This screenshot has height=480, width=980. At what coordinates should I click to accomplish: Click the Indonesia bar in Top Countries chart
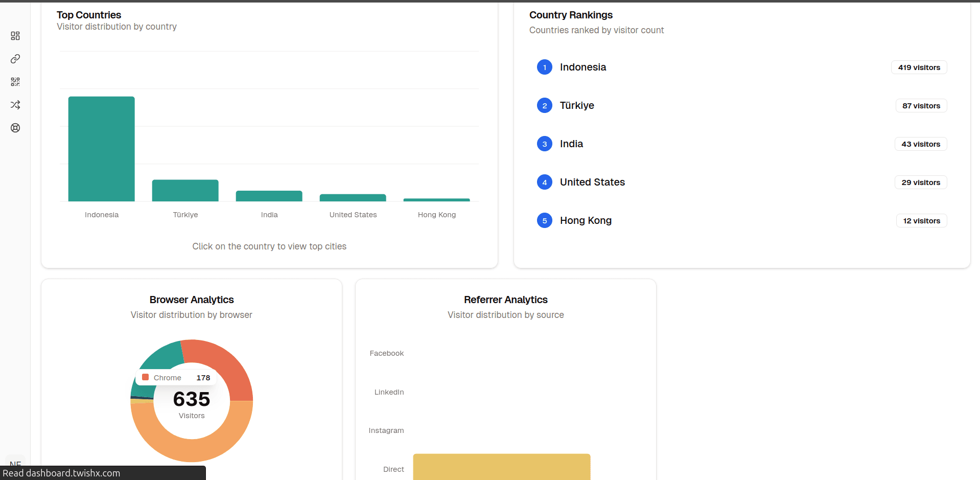[x=102, y=149]
